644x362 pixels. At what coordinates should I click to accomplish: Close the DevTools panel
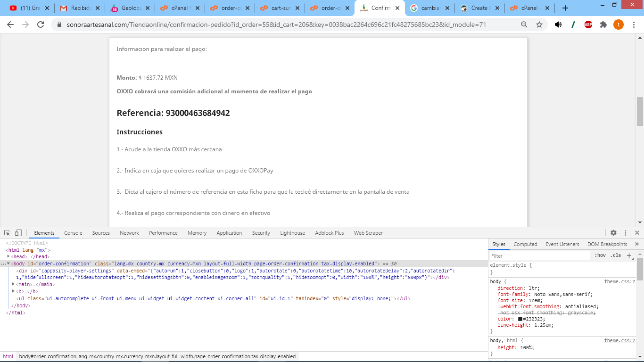click(x=637, y=233)
